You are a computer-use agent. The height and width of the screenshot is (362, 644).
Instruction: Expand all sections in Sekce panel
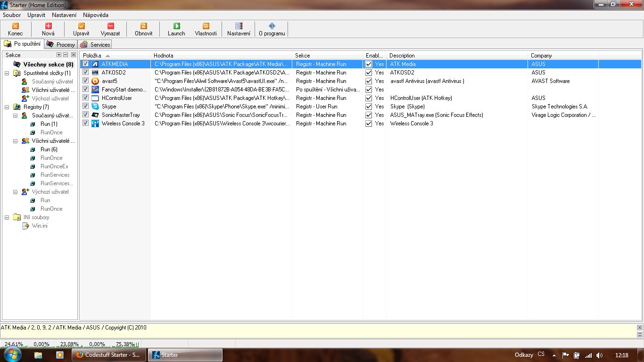coord(59,55)
